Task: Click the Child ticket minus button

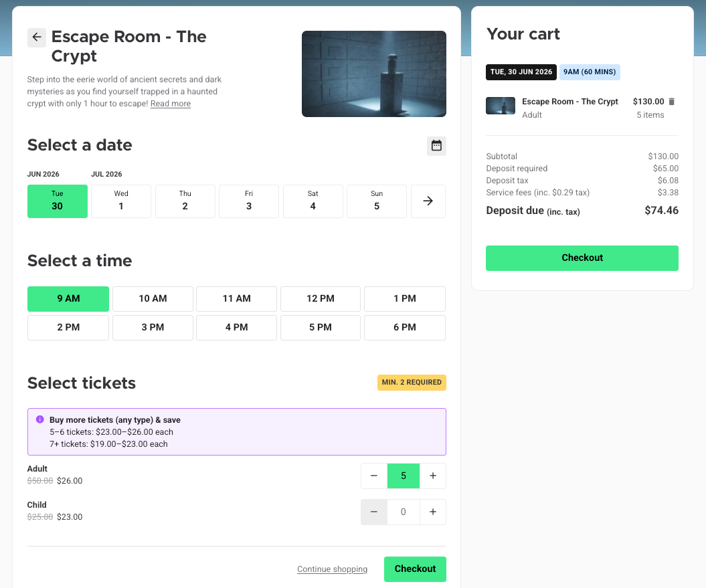Action: click(373, 512)
